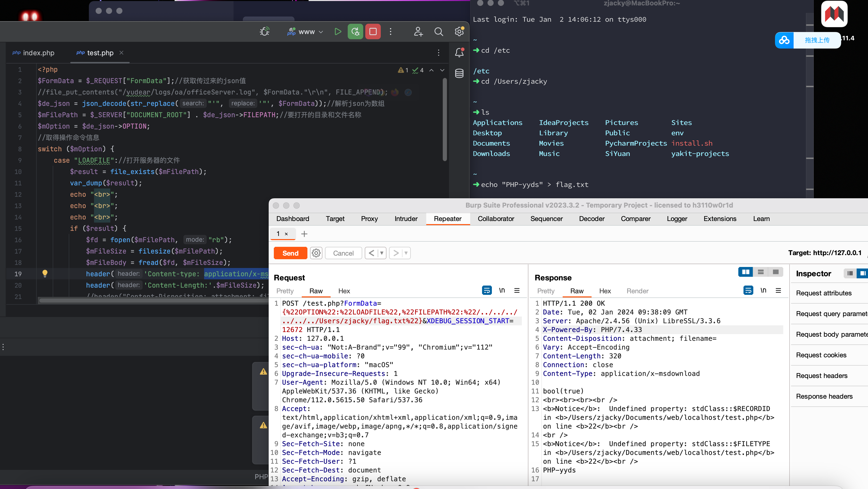Click the Cancel button in Repeater
The width and height of the screenshot is (868, 489).
pos(343,253)
